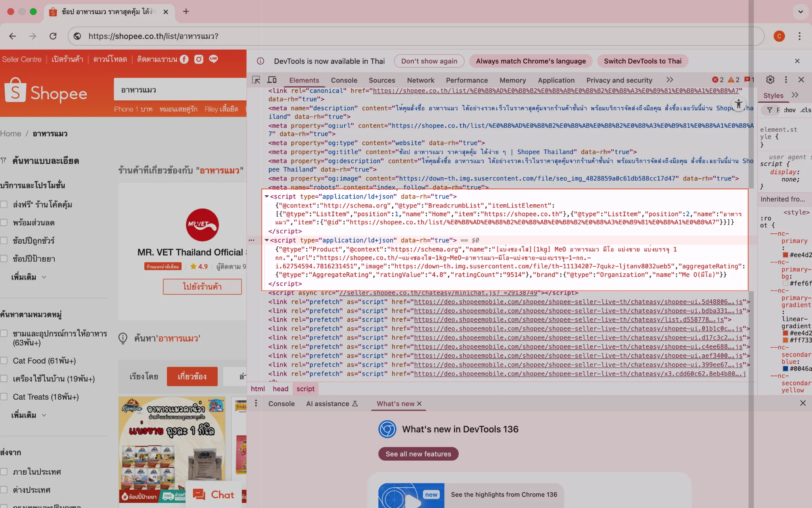Click the Chrome profile avatar
This screenshot has width=812, height=508.
pos(779,36)
